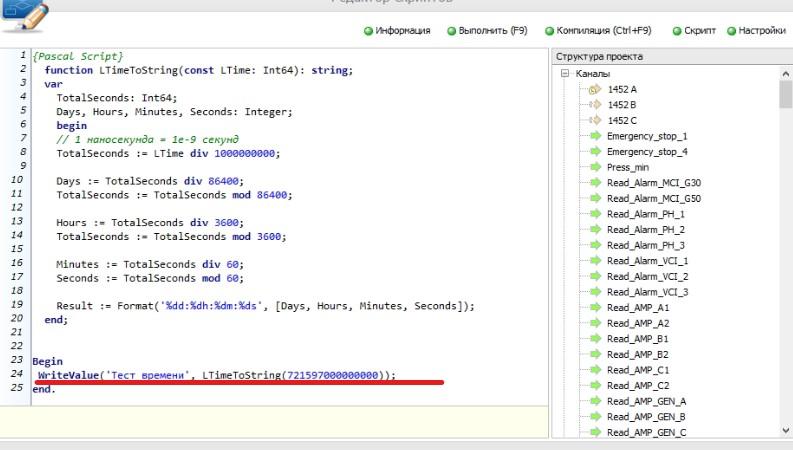Click the Структура проекта panel header
The width and height of the screenshot is (793, 450).
[x=672, y=57]
